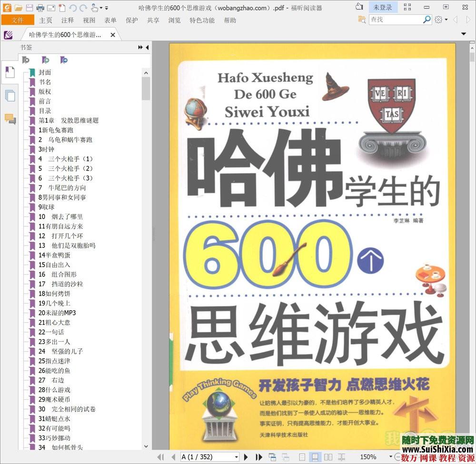Screen dimensions: 476x464
Task: Go back to the previous view via the status bar icon
Action: click(x=272, y=457)
